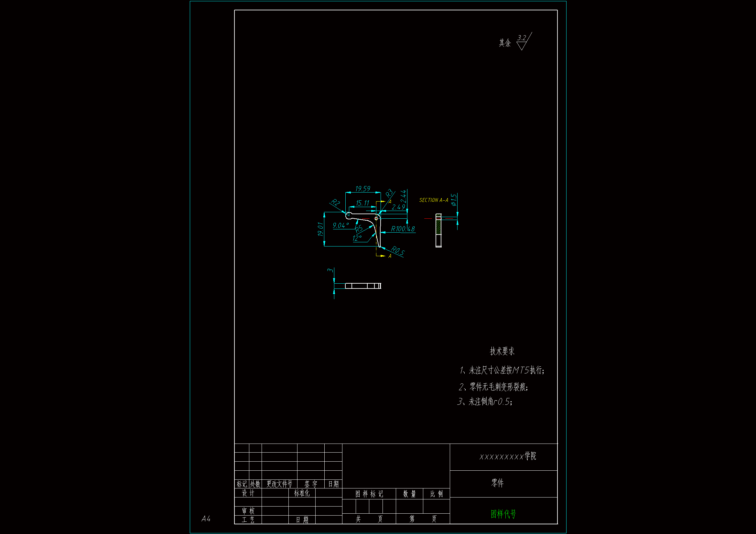Select the 19.01 vertical dimension text
Image resolution: width=756 pixels, height=534 pixels.
(x=320, y=229)
